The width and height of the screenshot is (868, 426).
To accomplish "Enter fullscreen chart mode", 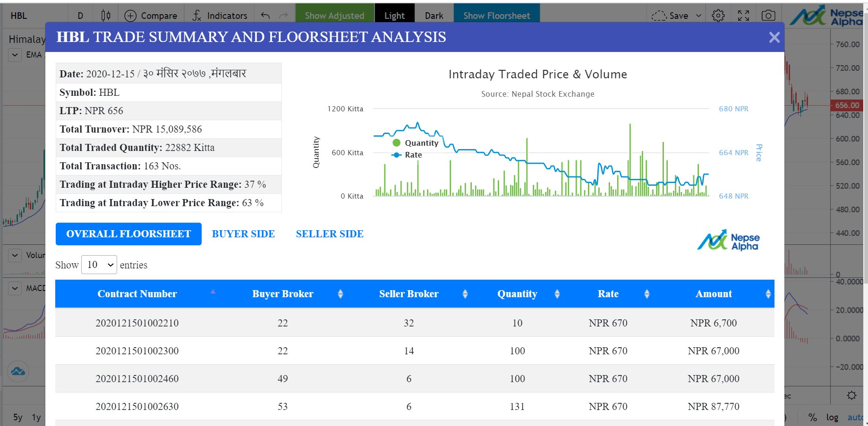I will [x=743, y=16].
